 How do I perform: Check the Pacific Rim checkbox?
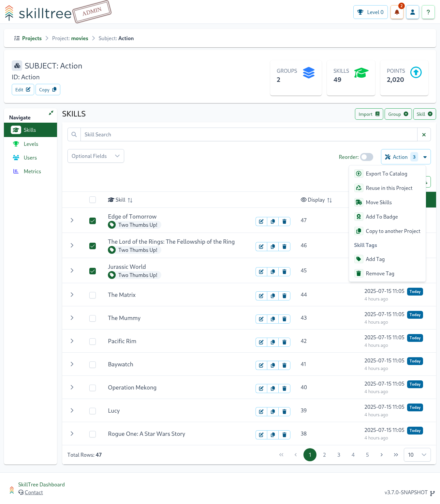[93, 342]
